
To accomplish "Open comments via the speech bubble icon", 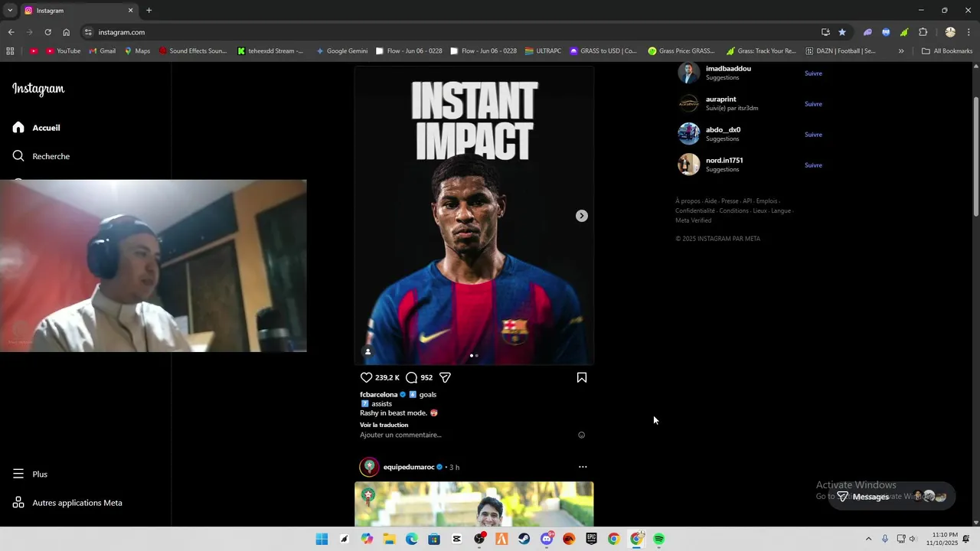I will click(411, 377).
